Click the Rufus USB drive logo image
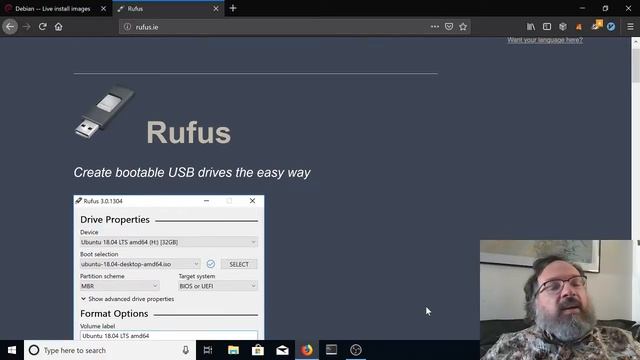640x360 pixels. click(x=105, y=112)
